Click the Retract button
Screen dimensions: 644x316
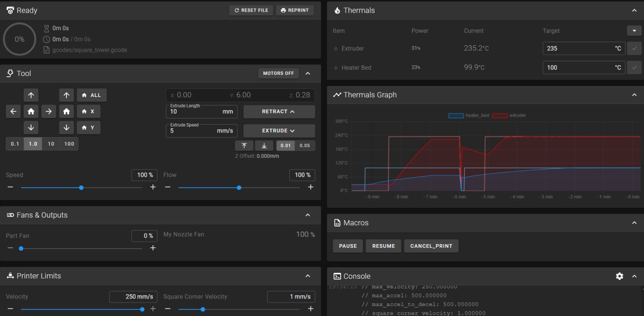279,112
